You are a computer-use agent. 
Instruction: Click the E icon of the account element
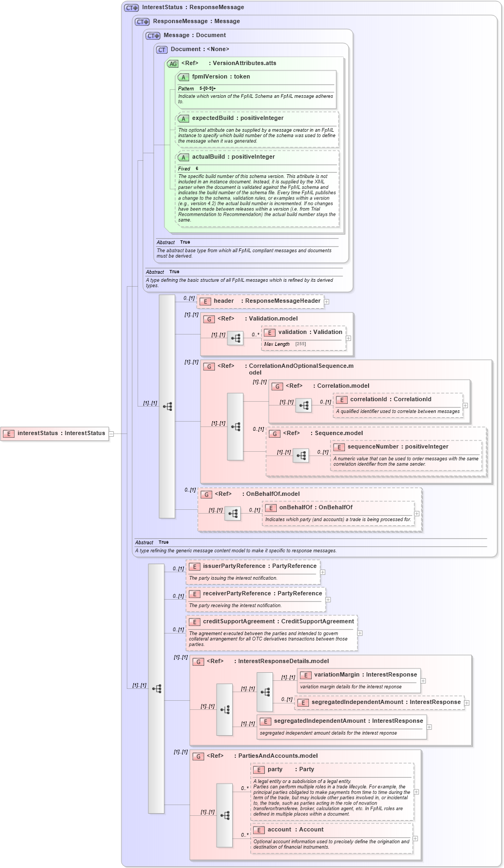pyautogui.click(x=258, y=830)
